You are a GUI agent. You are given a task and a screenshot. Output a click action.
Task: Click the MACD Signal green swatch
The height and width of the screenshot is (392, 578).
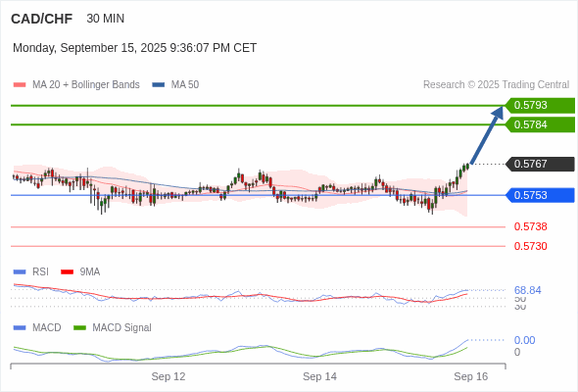click(x=79, y=328)
